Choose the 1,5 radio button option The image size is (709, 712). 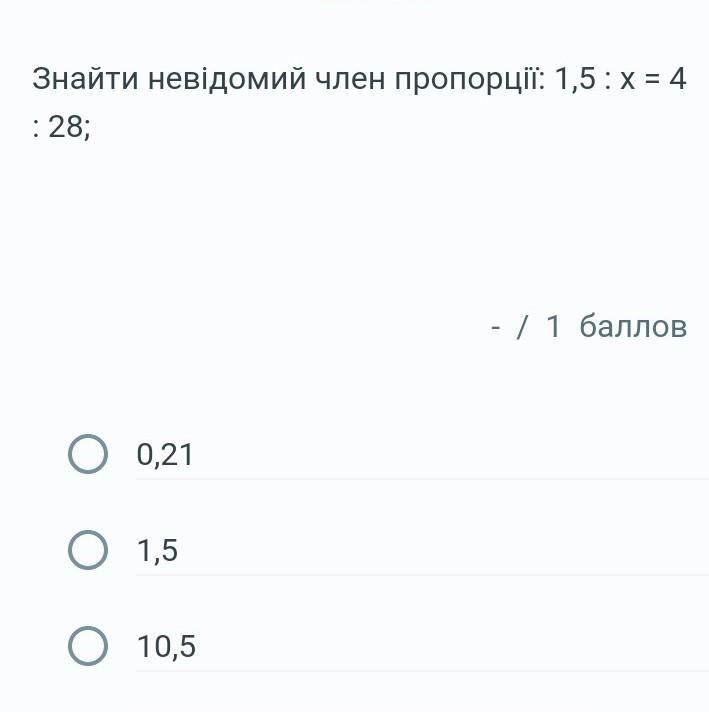pos(88,550)
